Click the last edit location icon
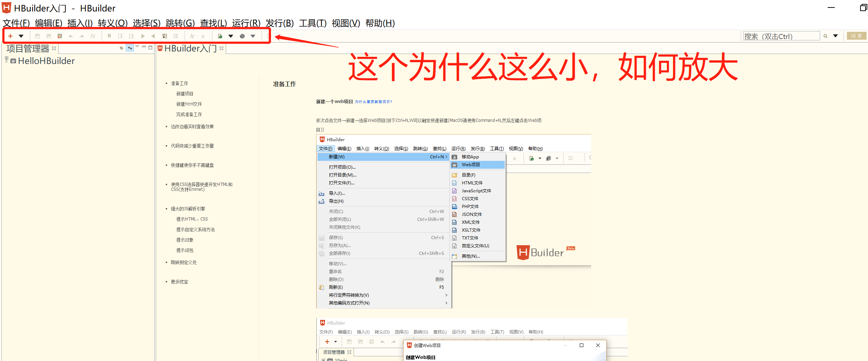 [x=93, y=36]
